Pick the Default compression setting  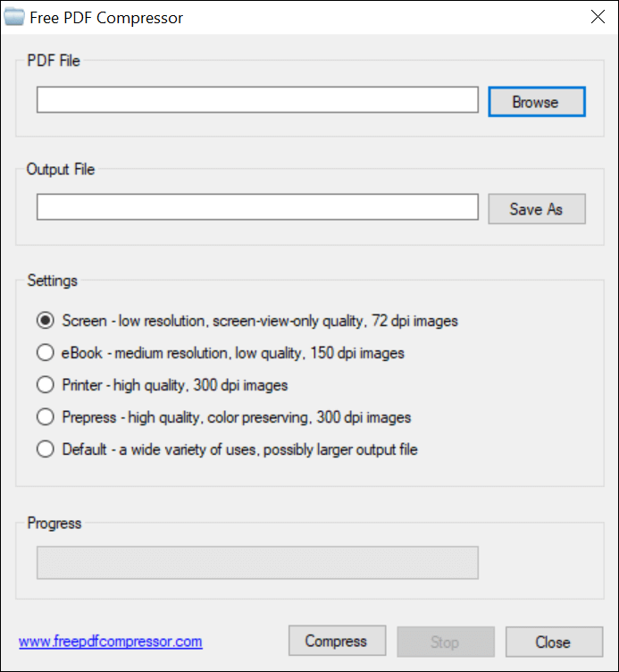tap(45, 449)
